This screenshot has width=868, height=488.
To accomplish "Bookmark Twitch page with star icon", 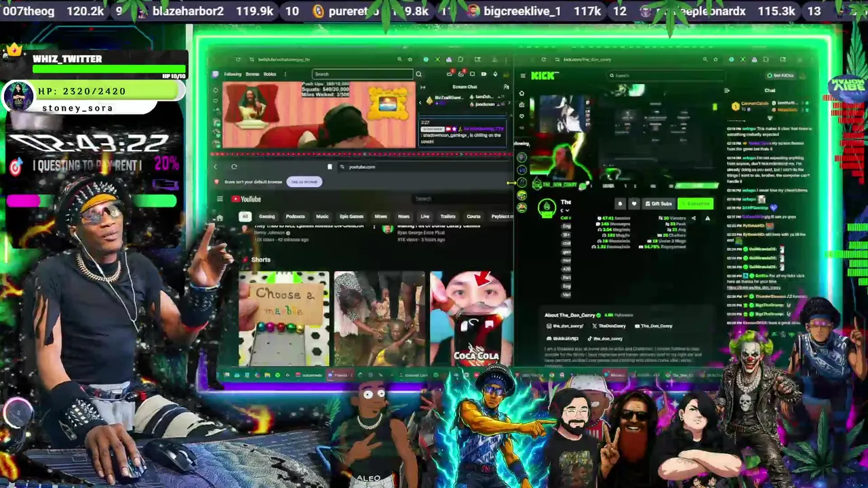I will 410,60.
